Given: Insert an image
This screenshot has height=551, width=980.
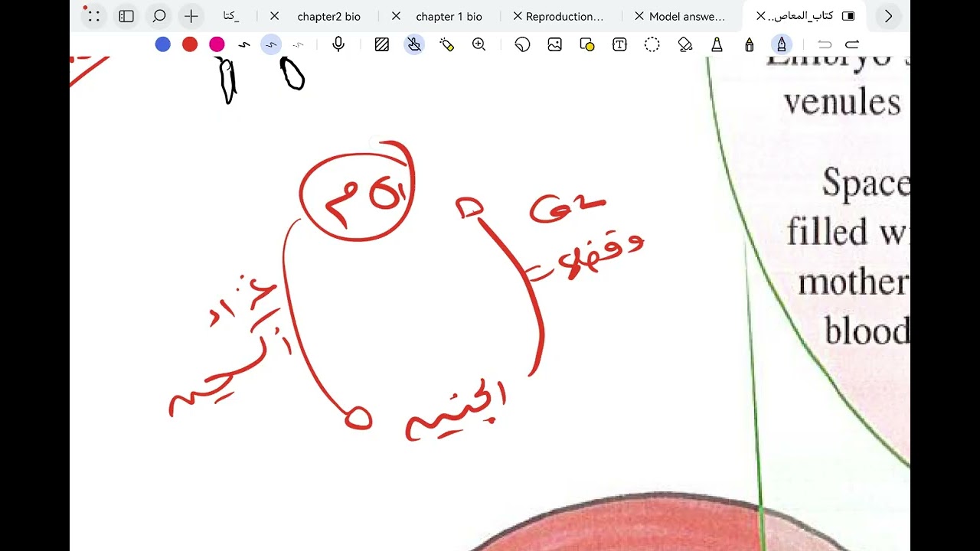Looking at the screenshot, I should click(555, 44).
